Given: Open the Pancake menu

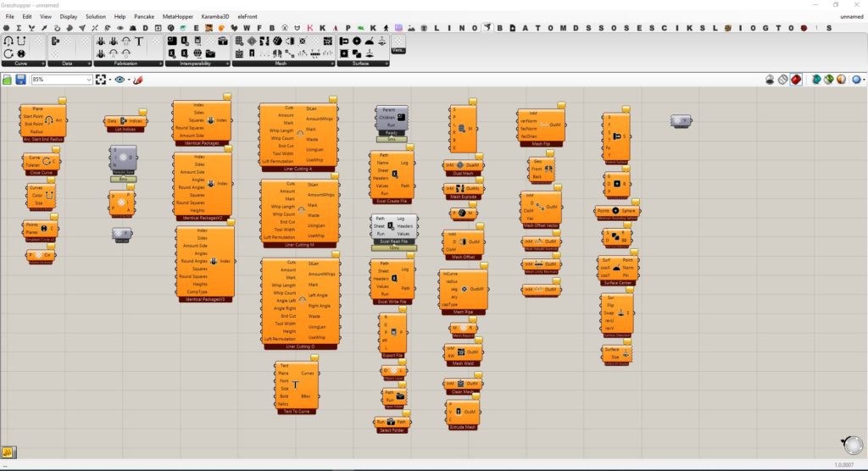Looking at the screenshot, I should coord(144,17).
